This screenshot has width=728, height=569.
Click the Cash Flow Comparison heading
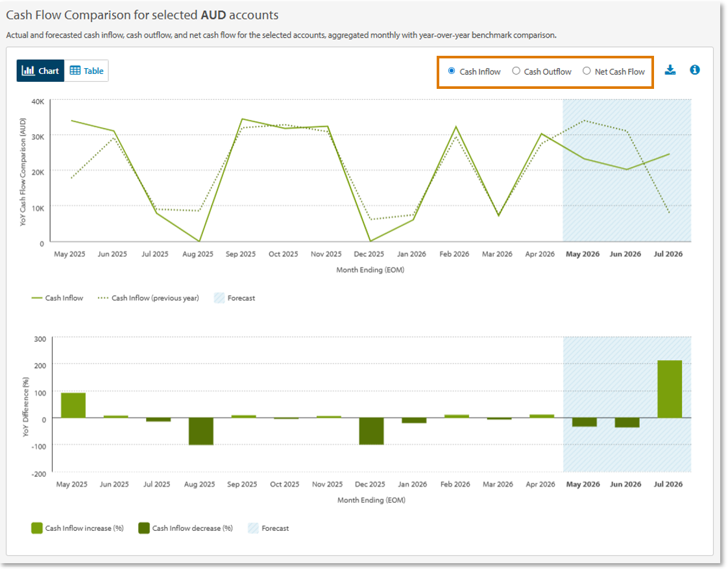[142, 15]
